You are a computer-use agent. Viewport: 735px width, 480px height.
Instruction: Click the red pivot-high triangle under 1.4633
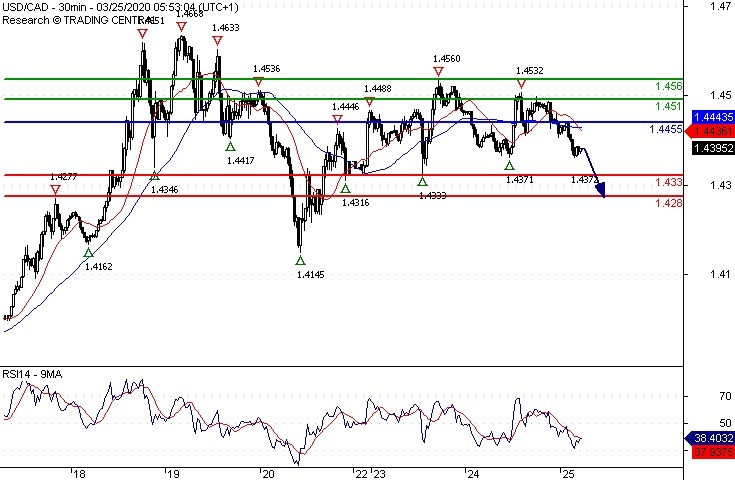(x=217, y=41)
